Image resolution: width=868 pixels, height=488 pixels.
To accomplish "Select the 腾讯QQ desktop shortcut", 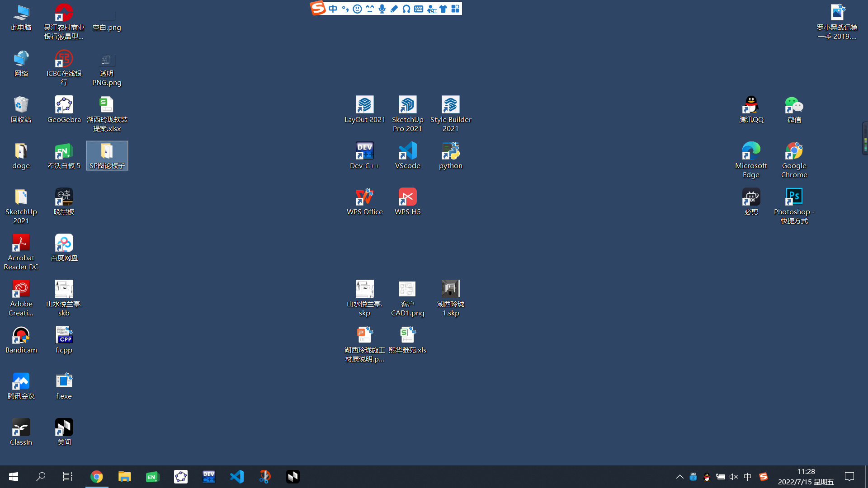I will [751, 110].
